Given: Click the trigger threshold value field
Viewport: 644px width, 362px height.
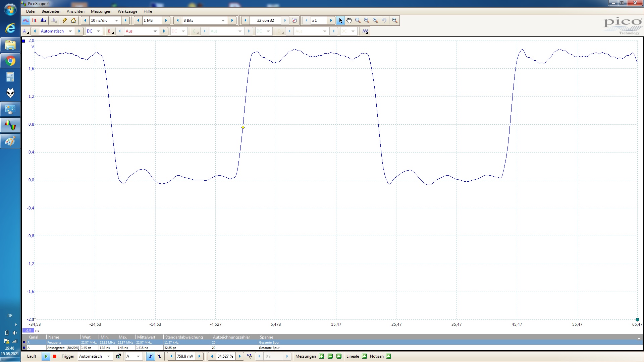Looking at the screenshot, I should pyautogui.click(x=185, y=356).
